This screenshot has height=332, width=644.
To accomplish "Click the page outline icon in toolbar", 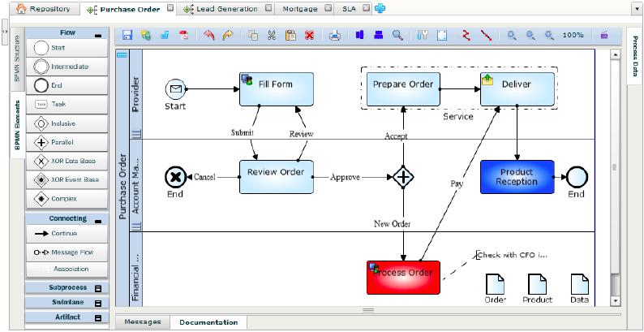I will click(442, 36).
